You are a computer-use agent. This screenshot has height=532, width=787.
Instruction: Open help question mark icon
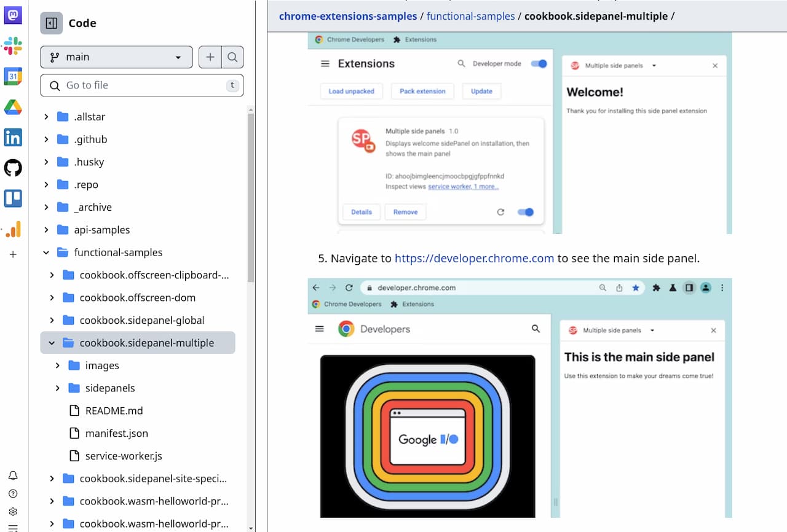tap(13, 493)
